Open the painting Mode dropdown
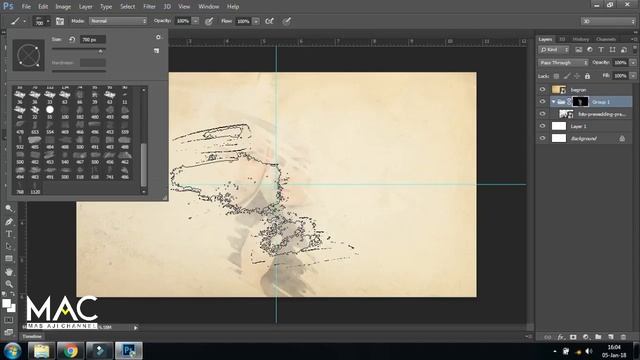Viewport: 640px width, 360px height. pos(118,21)
